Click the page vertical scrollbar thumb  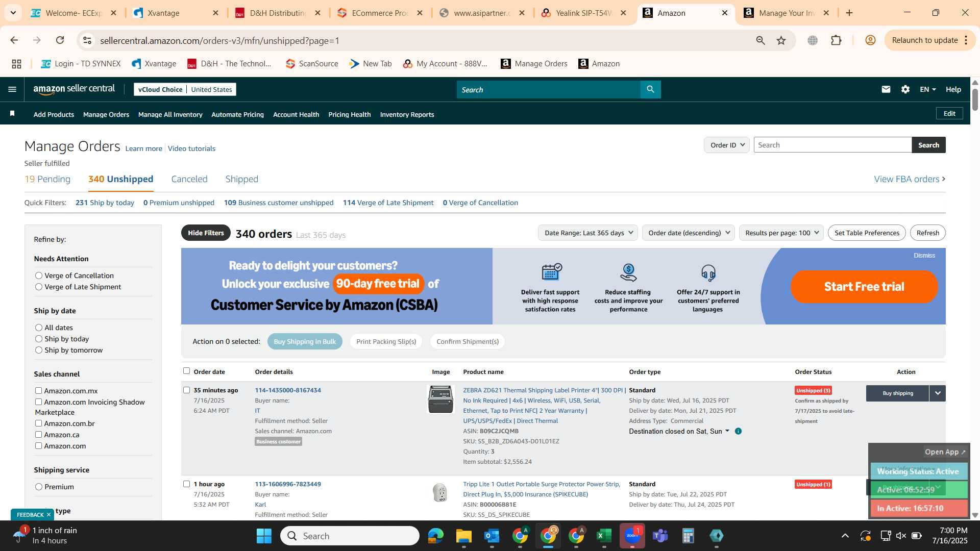(975, 99)
